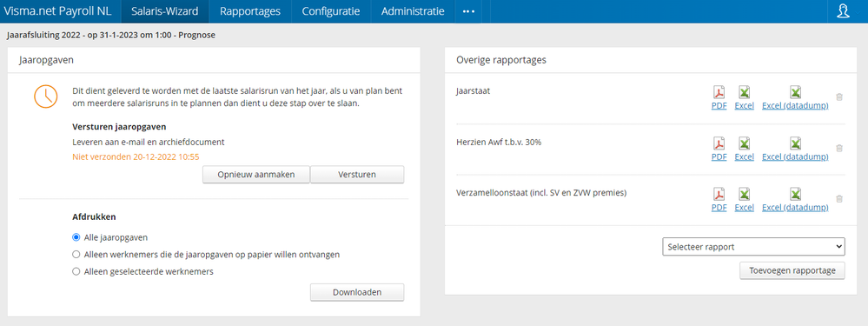Click the Versturen button

point(357,175)
